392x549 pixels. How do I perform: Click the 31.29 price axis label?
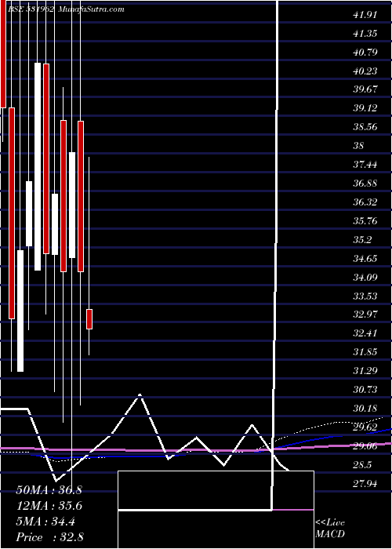click(x=365, y=371)
